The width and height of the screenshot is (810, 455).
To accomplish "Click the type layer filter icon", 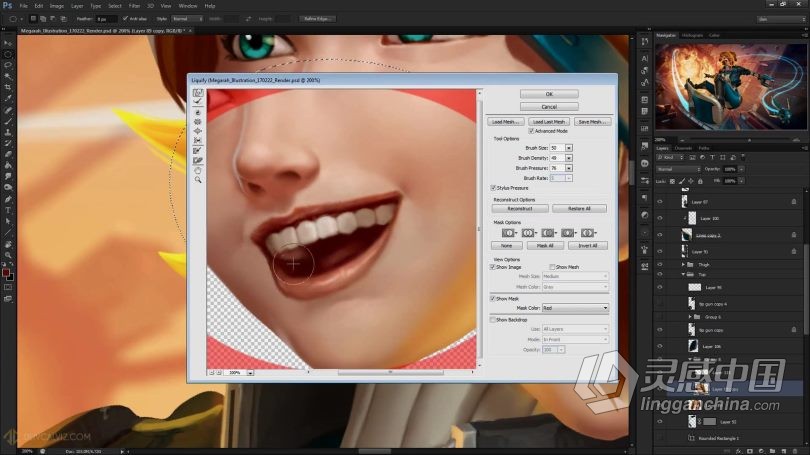I will 712,158.
